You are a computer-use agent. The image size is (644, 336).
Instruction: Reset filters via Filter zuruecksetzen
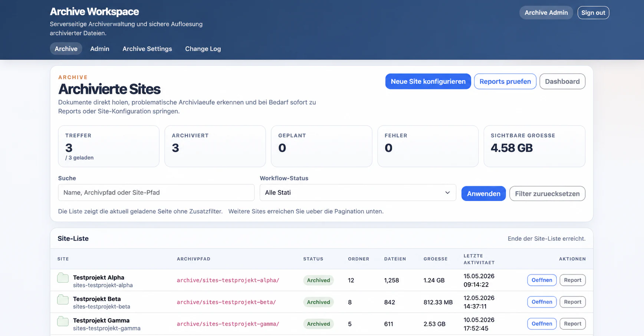tap(547, 194)
